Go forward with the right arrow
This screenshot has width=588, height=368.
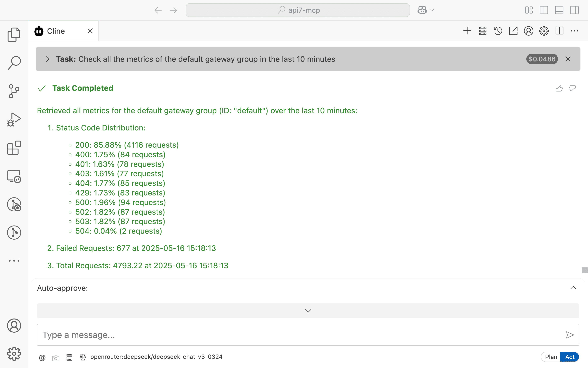coord(173,10)
